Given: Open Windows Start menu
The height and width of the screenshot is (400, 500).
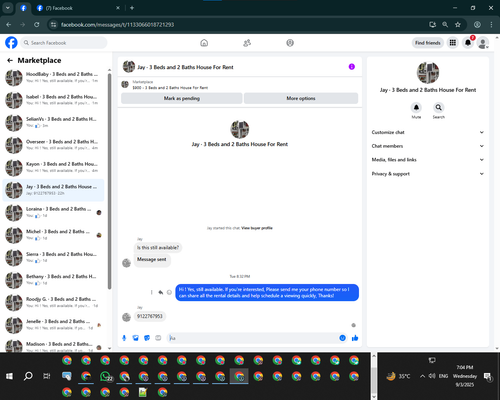Looking at the screenshot, I should [9, 376].
